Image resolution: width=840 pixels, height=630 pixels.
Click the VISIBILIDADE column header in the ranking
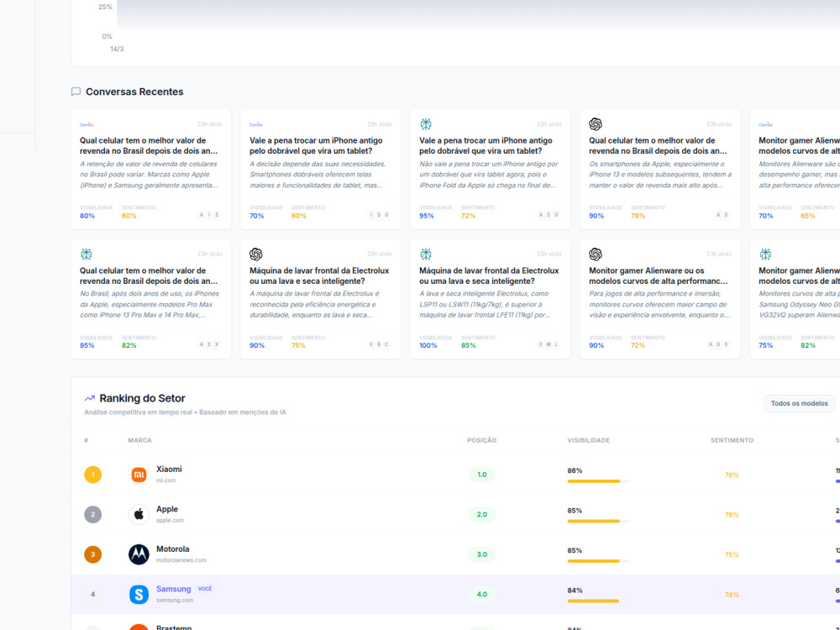coord(588,440)
